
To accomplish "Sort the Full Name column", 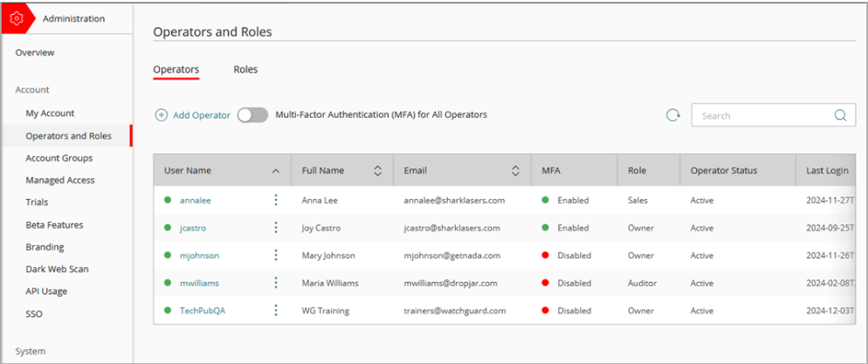I will (377, 171).
